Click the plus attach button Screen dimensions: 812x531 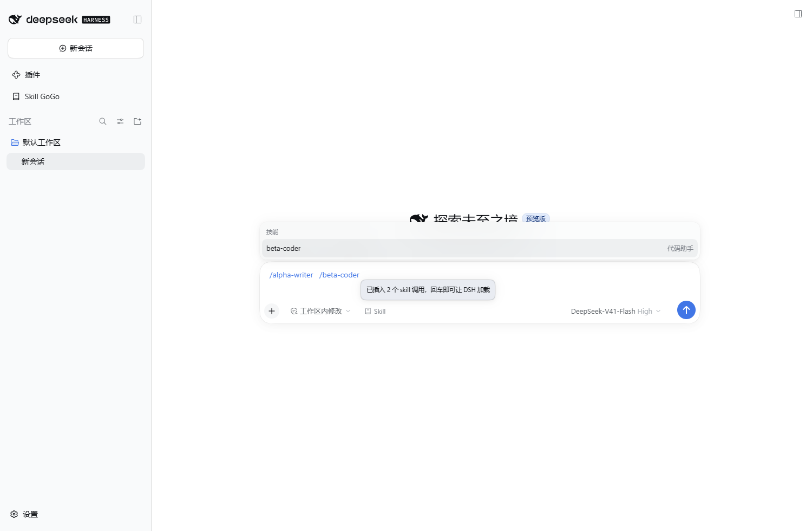272,311
